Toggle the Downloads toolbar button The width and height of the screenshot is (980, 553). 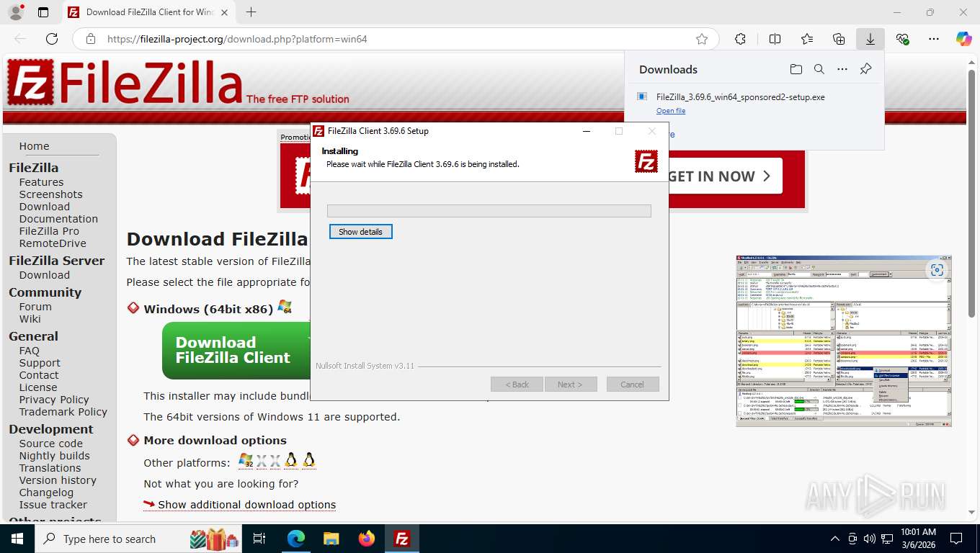[870, 39]
